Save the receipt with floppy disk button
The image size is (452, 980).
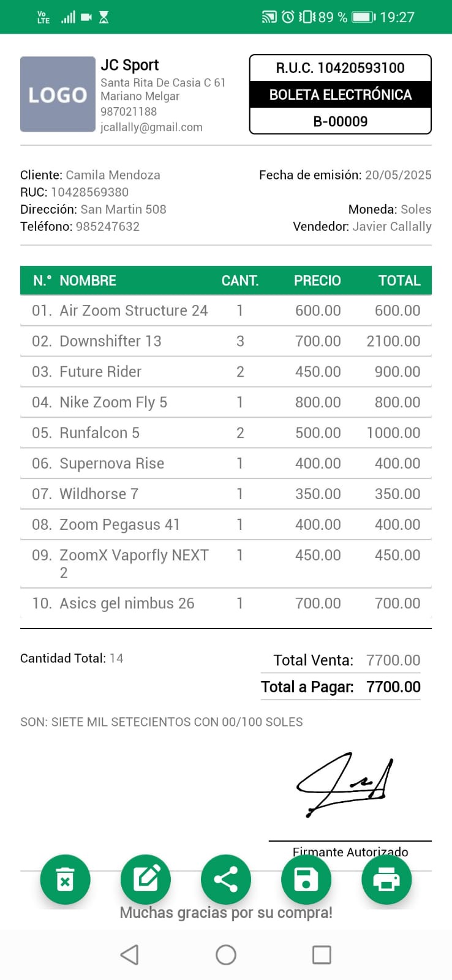coord(306,880)
